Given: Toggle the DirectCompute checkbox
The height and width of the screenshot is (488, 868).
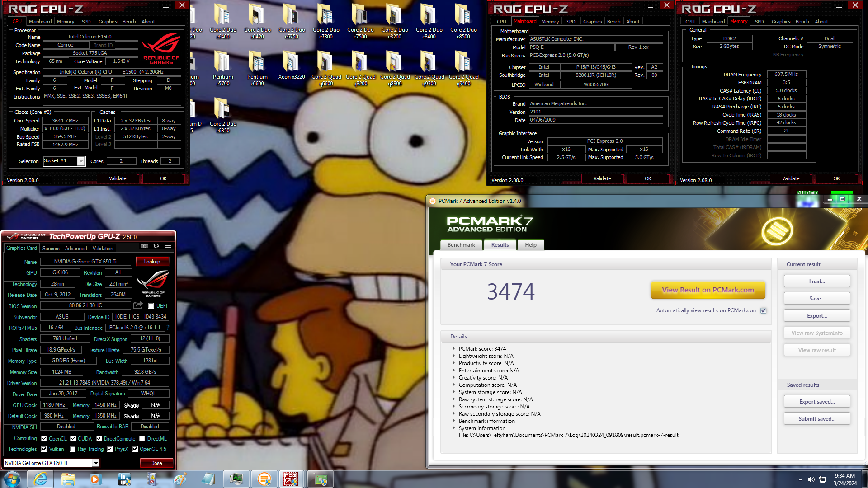Looking at the screenshot, I should click(99, 439).
